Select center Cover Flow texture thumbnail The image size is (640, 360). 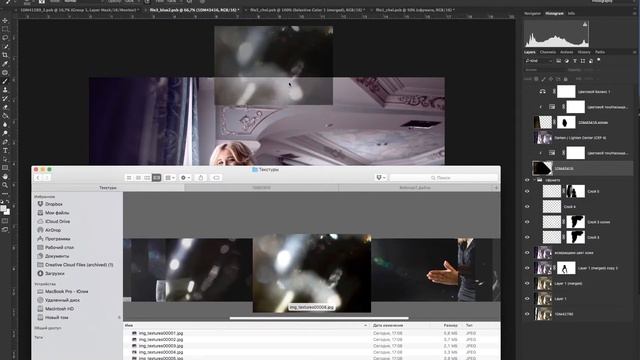pyautogui.click(x=312, y=273)
